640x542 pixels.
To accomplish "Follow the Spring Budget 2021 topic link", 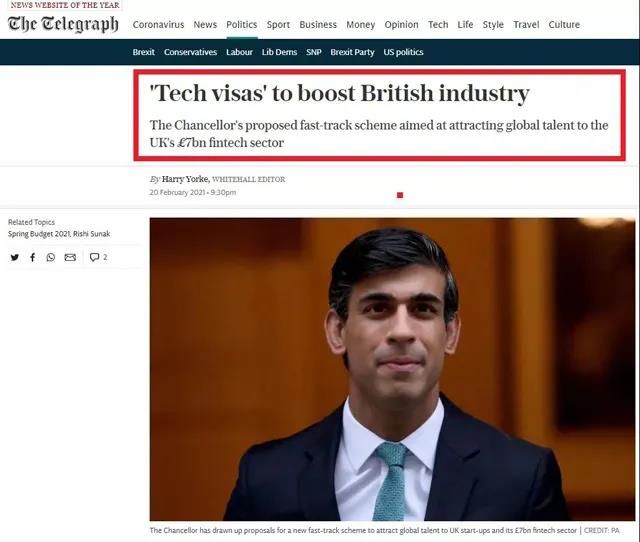I will pos(40,234).
